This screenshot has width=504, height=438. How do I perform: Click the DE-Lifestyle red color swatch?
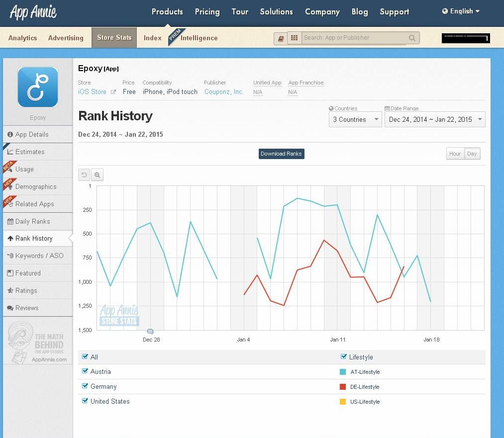343,387
